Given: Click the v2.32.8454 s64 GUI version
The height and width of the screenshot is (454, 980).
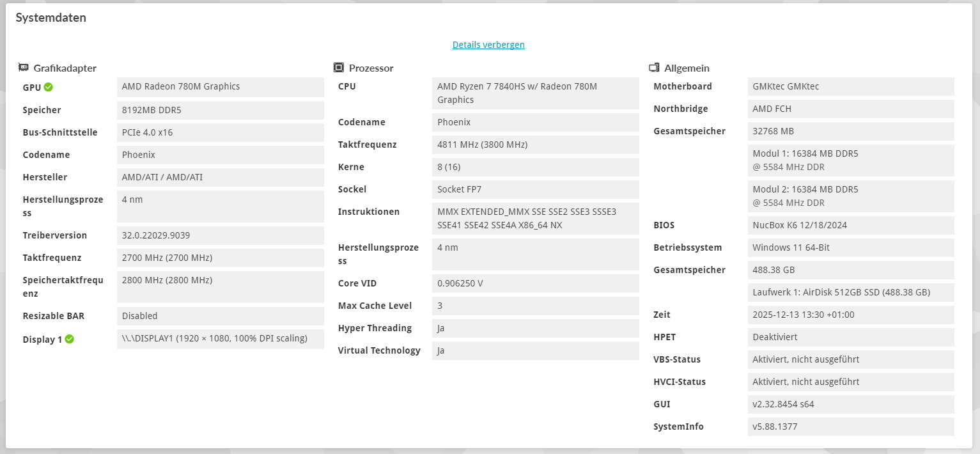Looking at the screenshot, I should (851, 404).
